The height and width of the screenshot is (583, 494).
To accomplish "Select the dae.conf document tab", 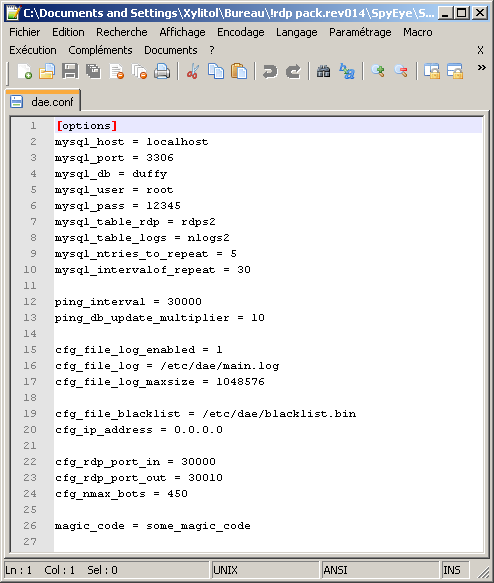I will pyautogui.click(x=43, y=102).
